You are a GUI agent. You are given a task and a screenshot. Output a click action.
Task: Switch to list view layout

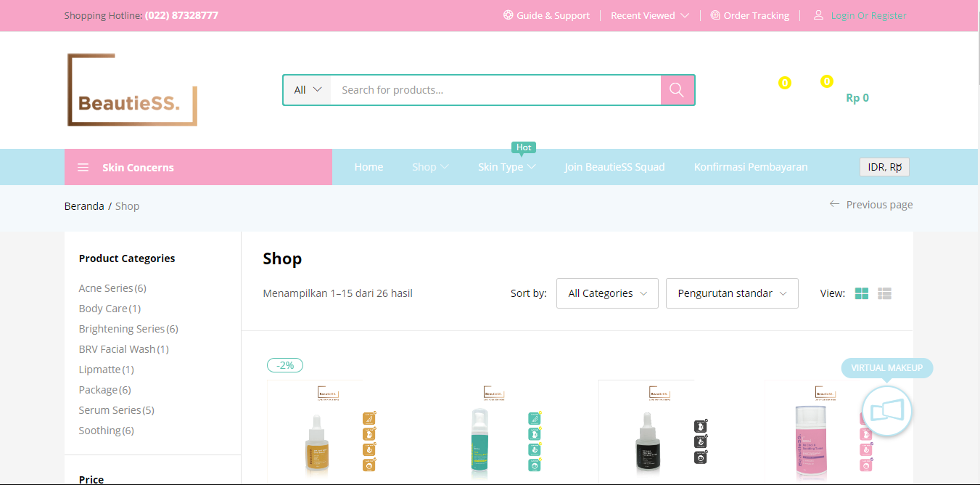point(884,293)
